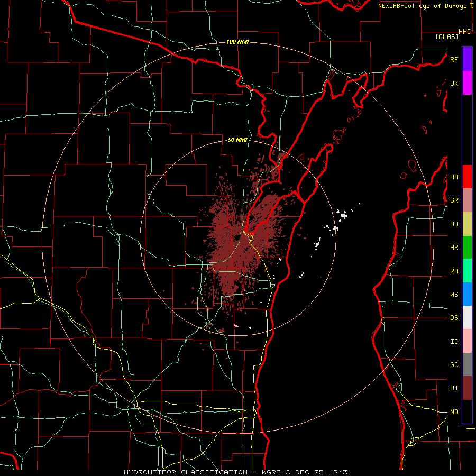Click the KGRB radar site identifier
This screenshot has width=476, height=476.
[x=272, y=472]
